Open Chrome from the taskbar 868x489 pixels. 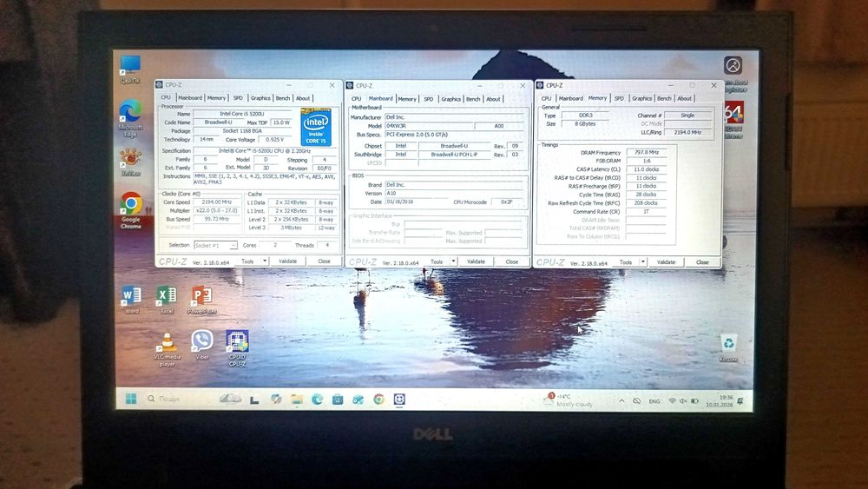[x=378, y=399]
